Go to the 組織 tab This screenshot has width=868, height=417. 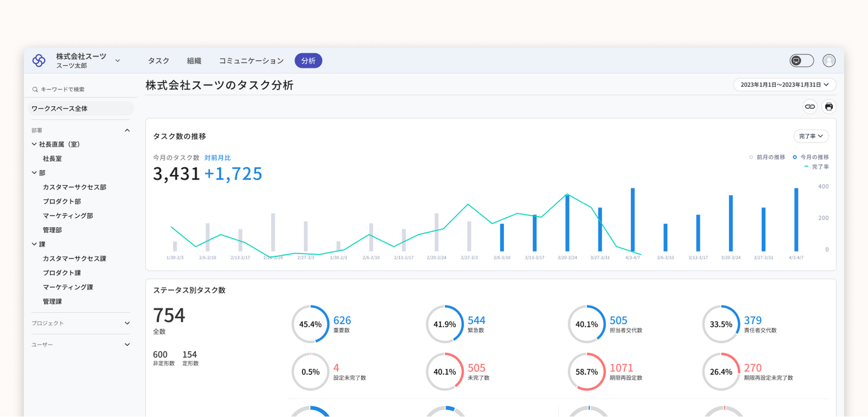coord(194,61)
